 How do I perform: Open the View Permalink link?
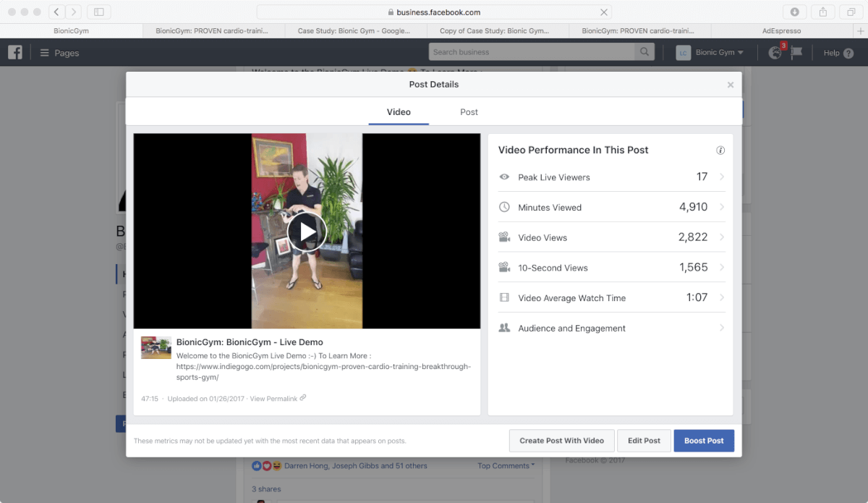(273, 399)
